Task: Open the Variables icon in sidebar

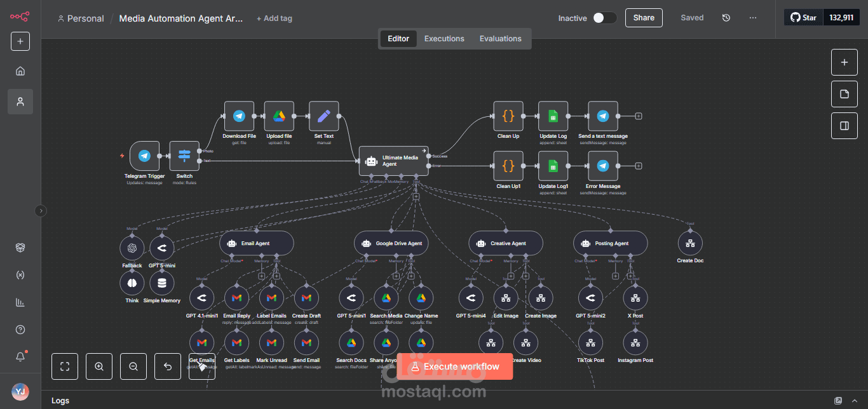Action: [x=20, y=275]
